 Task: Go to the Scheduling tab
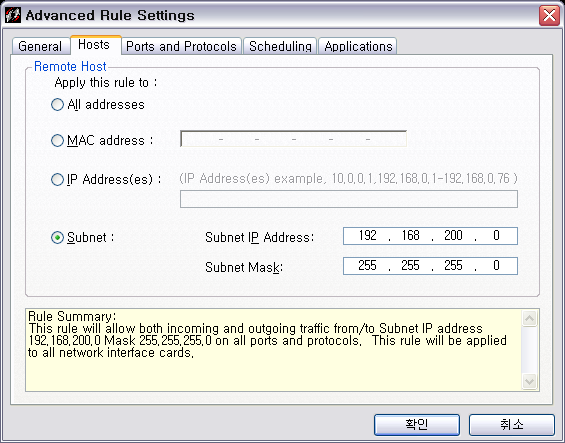(280, 46)
